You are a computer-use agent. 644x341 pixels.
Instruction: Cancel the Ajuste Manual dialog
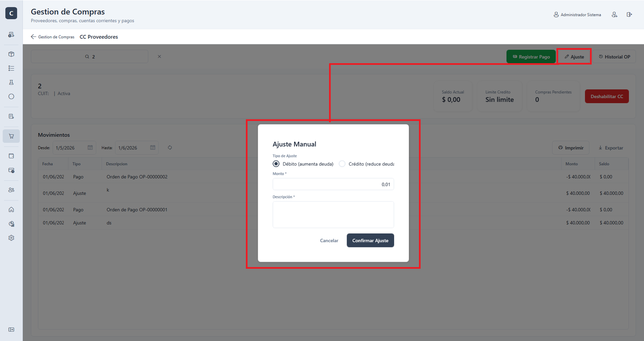pyautogui.click(x=329, y=241)
